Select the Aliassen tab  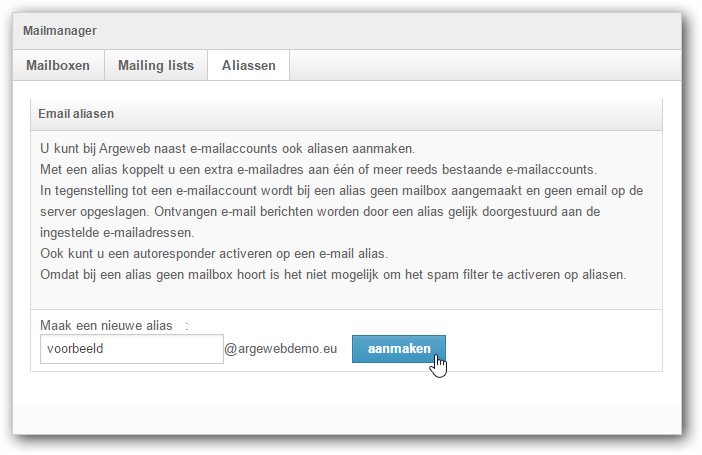click(248, 65)
